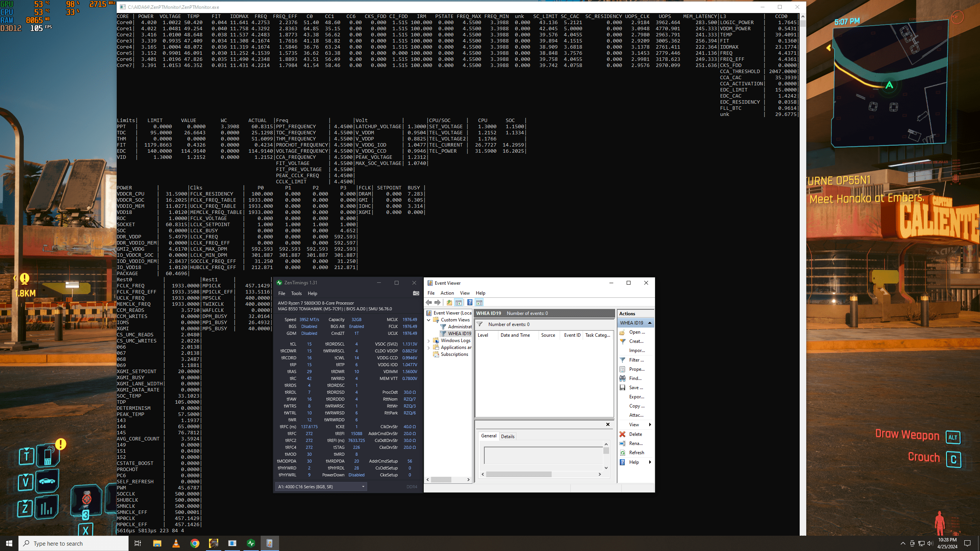The height and width of the screenshot is (551, 980).
Task: Click Refresh action in Actions pane
Action: (636, 453)
